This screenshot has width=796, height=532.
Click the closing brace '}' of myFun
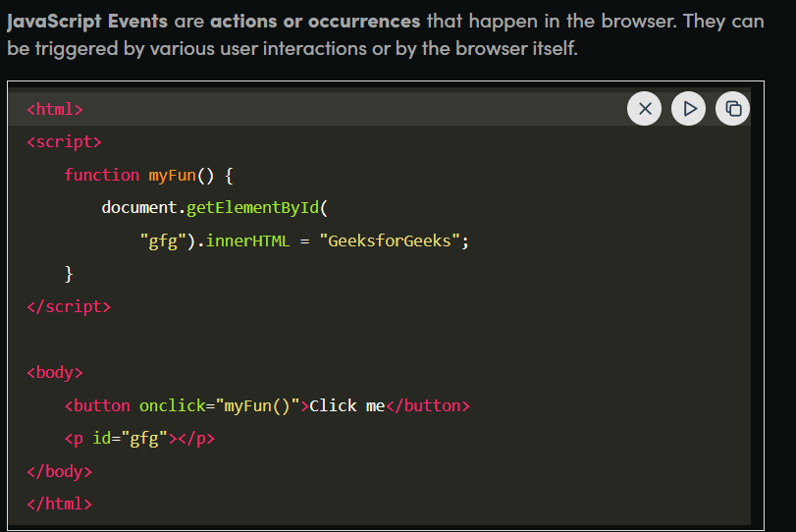[x=69, y=274]
